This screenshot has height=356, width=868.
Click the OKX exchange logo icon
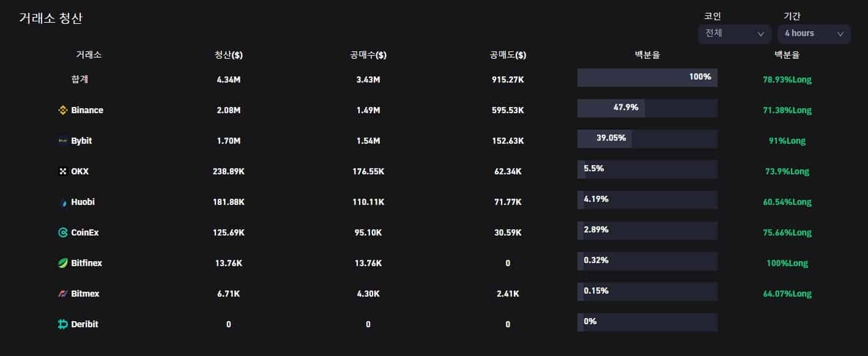[62, 171]
